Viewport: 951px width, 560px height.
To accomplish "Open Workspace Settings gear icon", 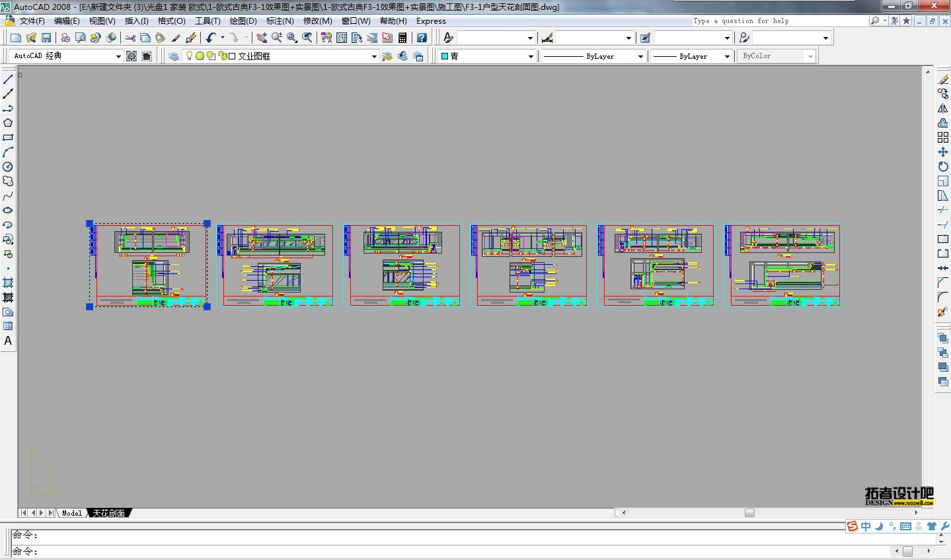I will pyautogui.click(x=132, y=56).
